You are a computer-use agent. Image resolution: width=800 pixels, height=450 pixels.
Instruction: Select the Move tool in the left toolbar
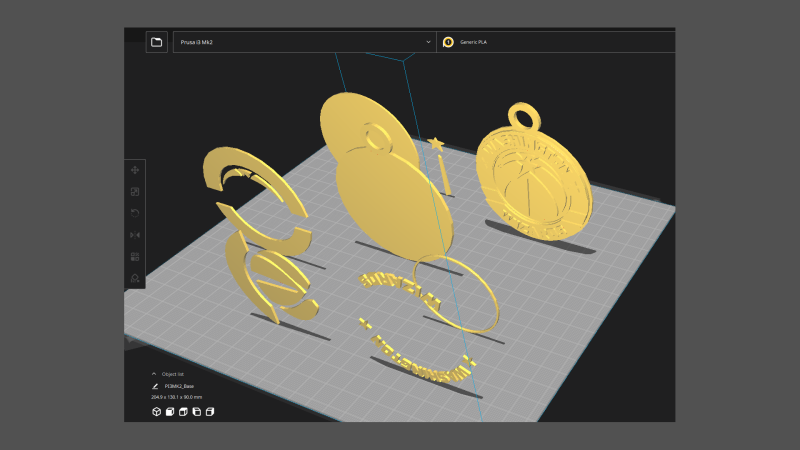(x=135, y=171)
